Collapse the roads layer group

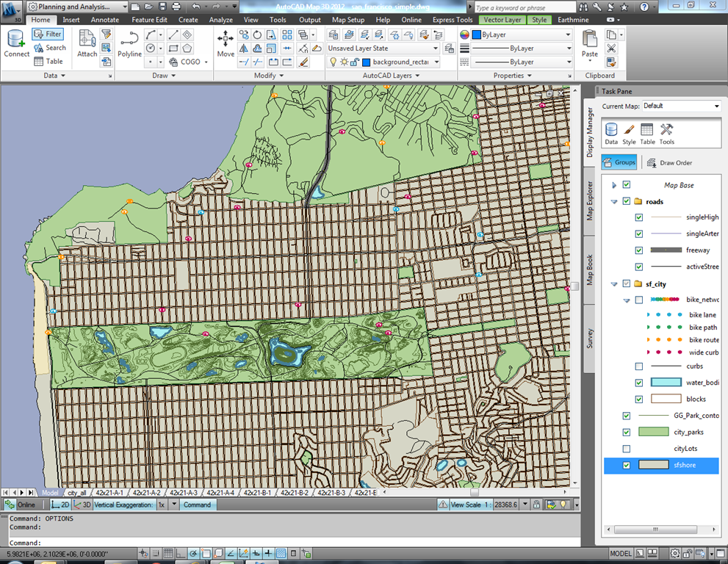614,201
